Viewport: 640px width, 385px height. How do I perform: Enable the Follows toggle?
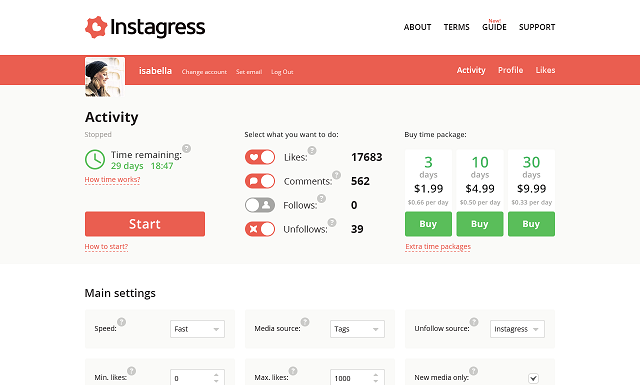point(260,205)
